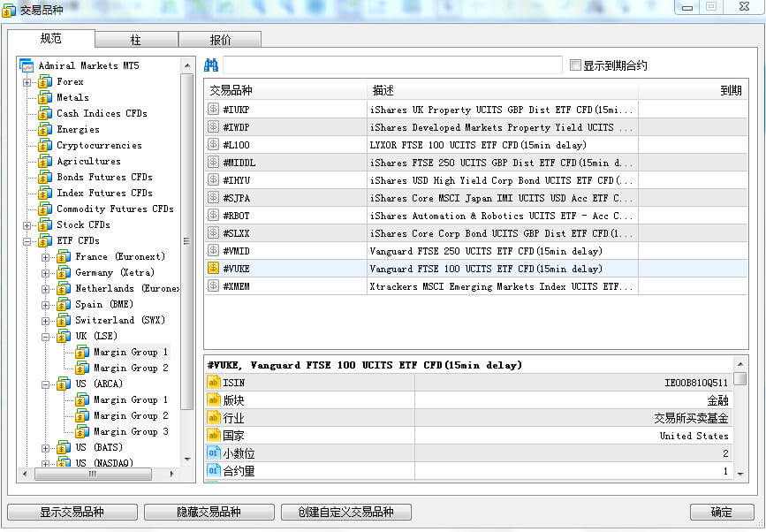Click the 创建自定义交易品种 button
This screenshot has height=532, width=766.
[346, 512]
